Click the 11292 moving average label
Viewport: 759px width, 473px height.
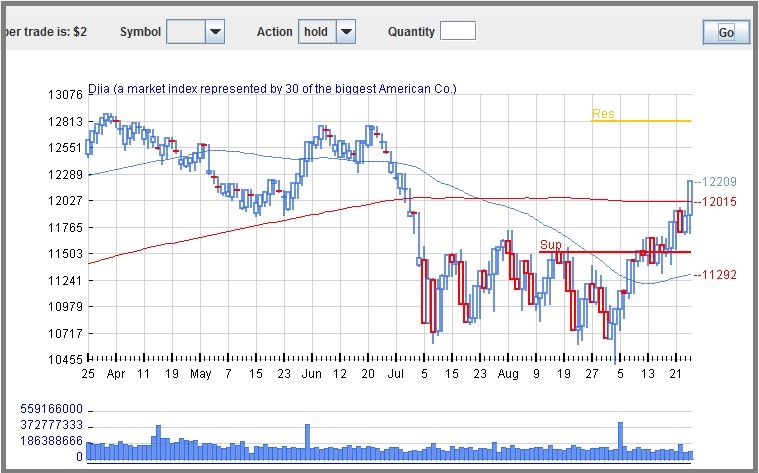click(718, 275)
